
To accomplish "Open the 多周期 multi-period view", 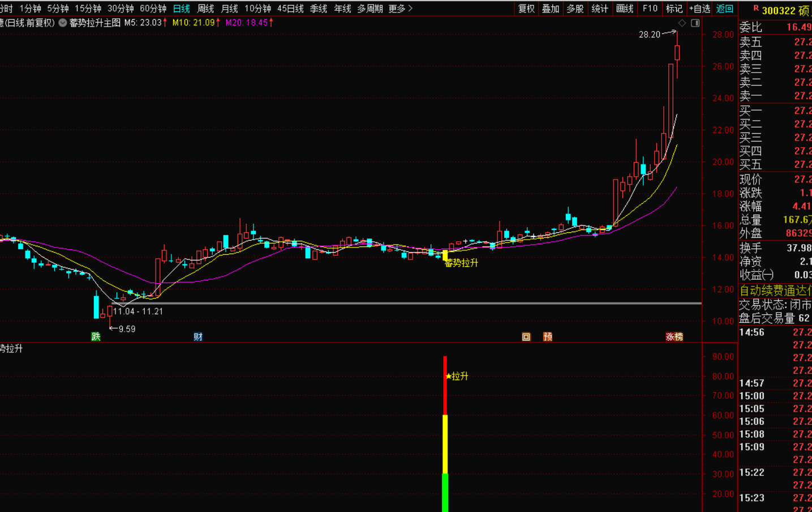I will pyautogui.click(x=370, y=8).
